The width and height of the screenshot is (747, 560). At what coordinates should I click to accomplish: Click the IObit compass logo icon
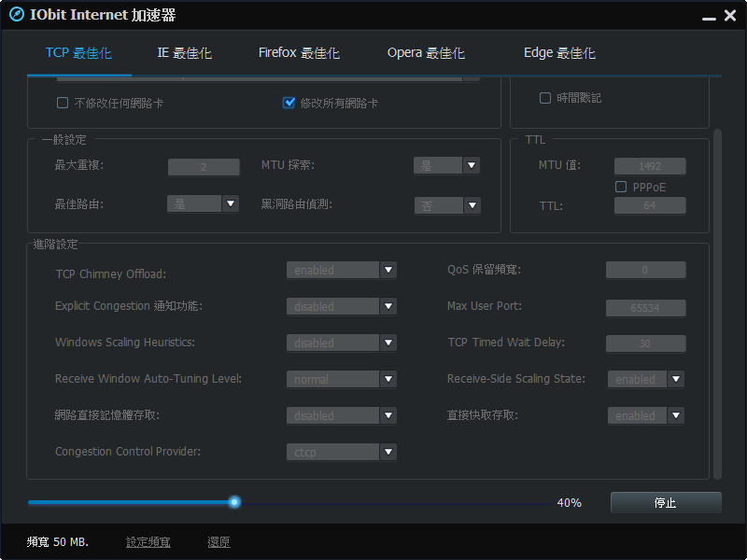(16, 16)
